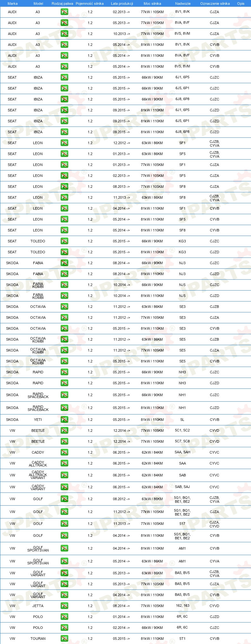251x644 pixels.
Task: Click the Model column header
Action: pos(38,4)
